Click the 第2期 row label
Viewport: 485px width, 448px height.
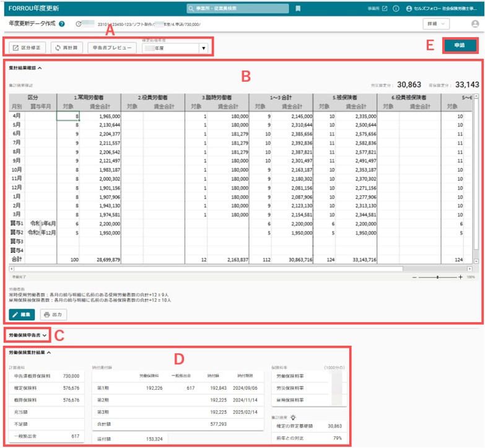point(103,400)
